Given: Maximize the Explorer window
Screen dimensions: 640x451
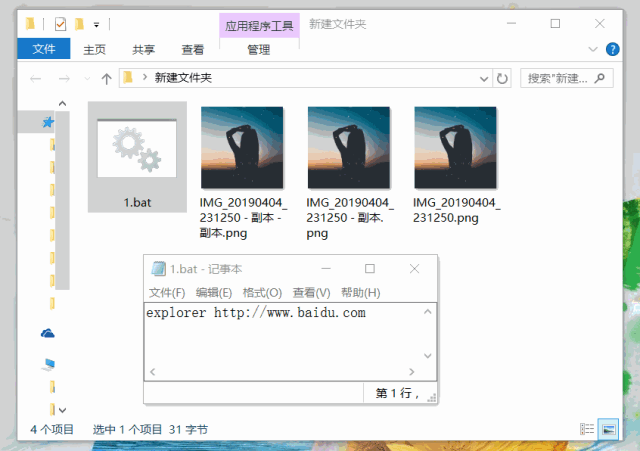Looking at the screenshot, I should click(x=555, y=24).
